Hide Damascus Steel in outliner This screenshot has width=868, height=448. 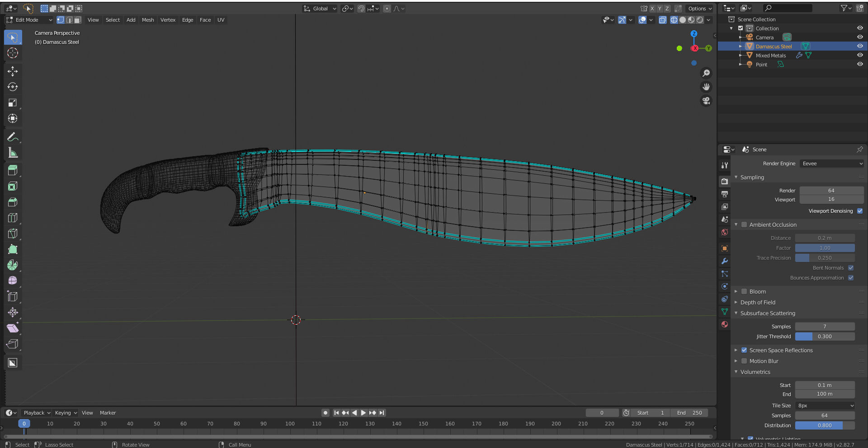pyautogui.click(x=860, y=46)
